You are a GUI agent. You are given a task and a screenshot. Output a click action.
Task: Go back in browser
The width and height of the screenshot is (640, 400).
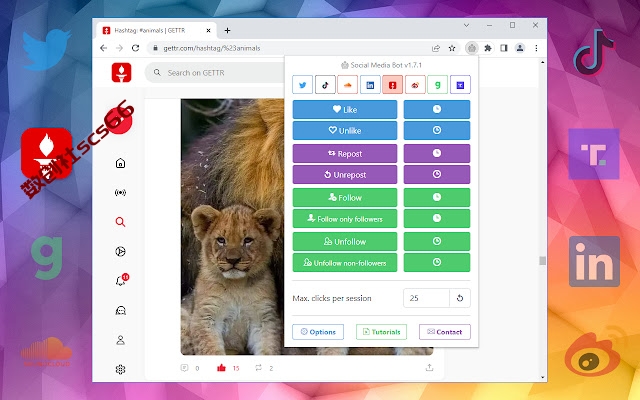point(104,48)
